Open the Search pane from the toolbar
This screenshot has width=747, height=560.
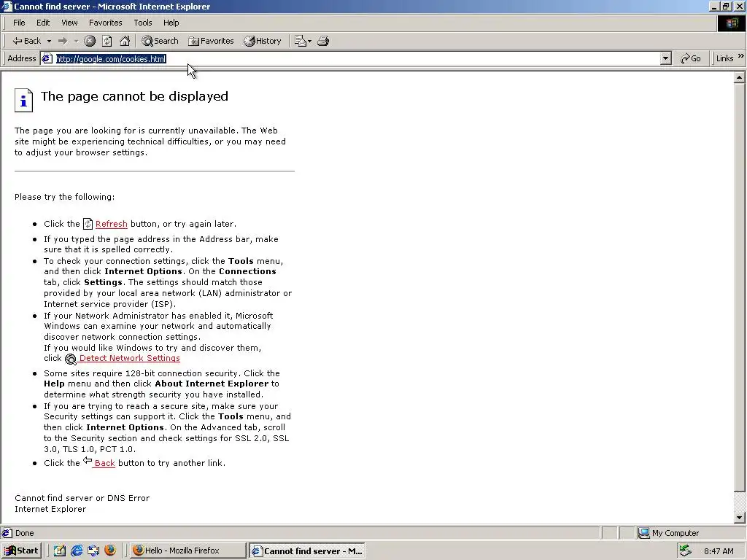[x=160, y=41]
